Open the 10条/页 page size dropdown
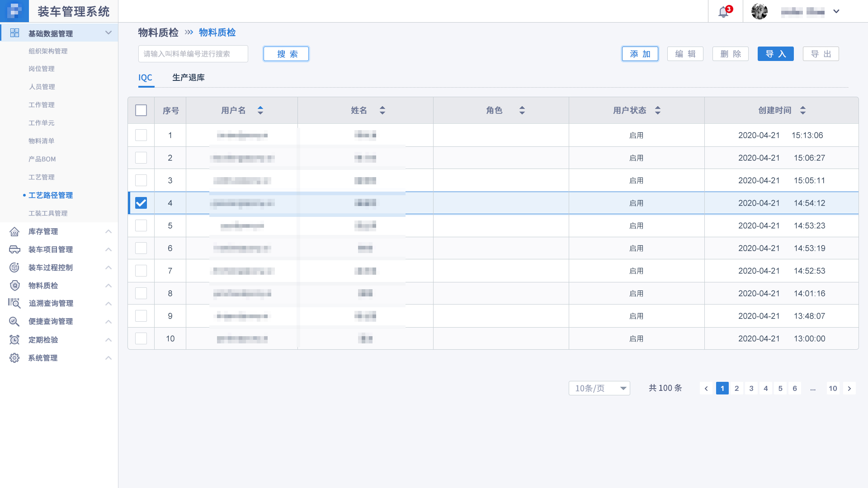 point(599,388)
